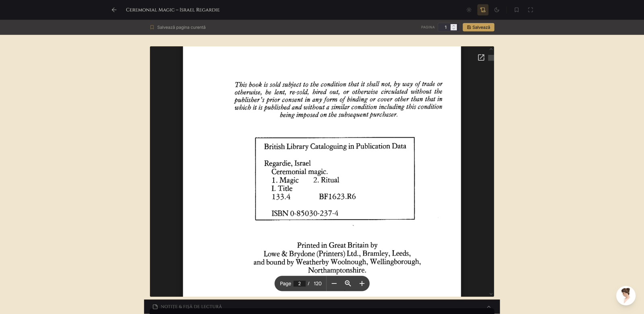
Task: Select the sepia scroll reading theme
Action: [x=483, y=10]
